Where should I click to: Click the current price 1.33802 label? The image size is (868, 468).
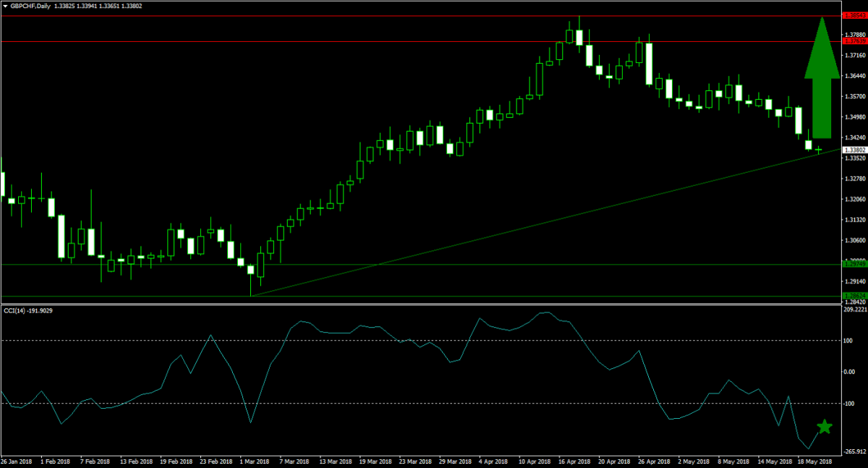click(854, 150)
